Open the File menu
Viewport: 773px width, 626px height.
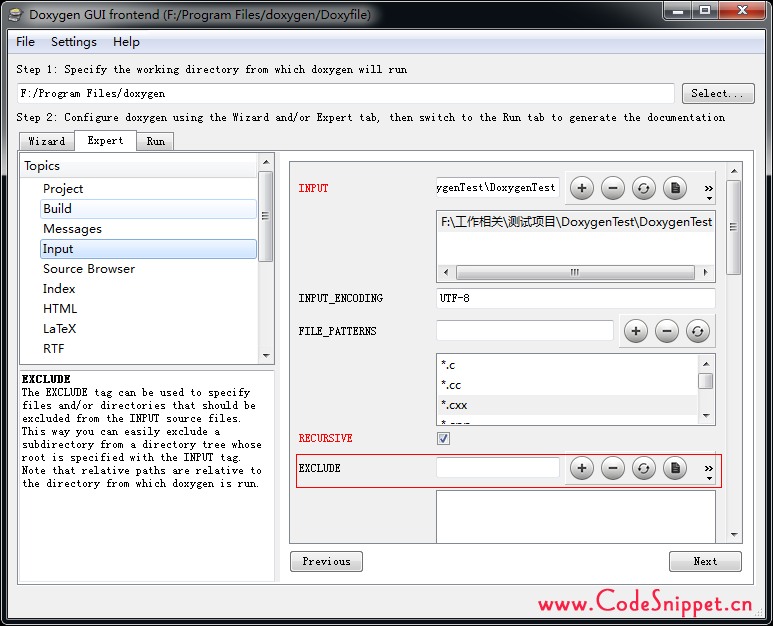pyautogui.click(x=25, y=42)
